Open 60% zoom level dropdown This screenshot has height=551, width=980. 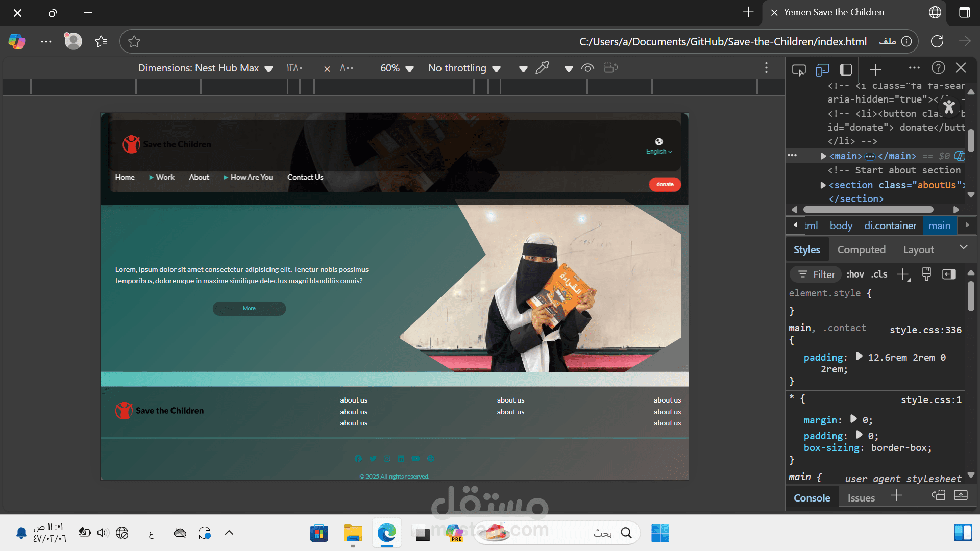pyautogui.click(x=397, y=68)
